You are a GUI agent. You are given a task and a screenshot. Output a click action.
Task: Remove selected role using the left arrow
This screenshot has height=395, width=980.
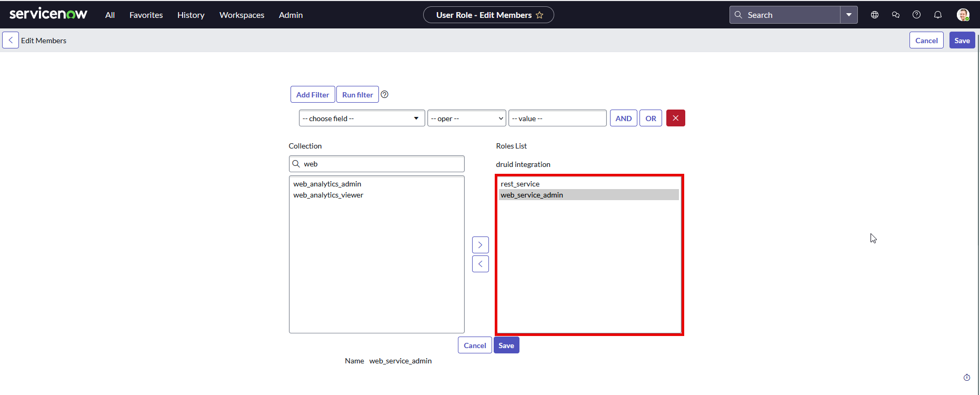480,264
